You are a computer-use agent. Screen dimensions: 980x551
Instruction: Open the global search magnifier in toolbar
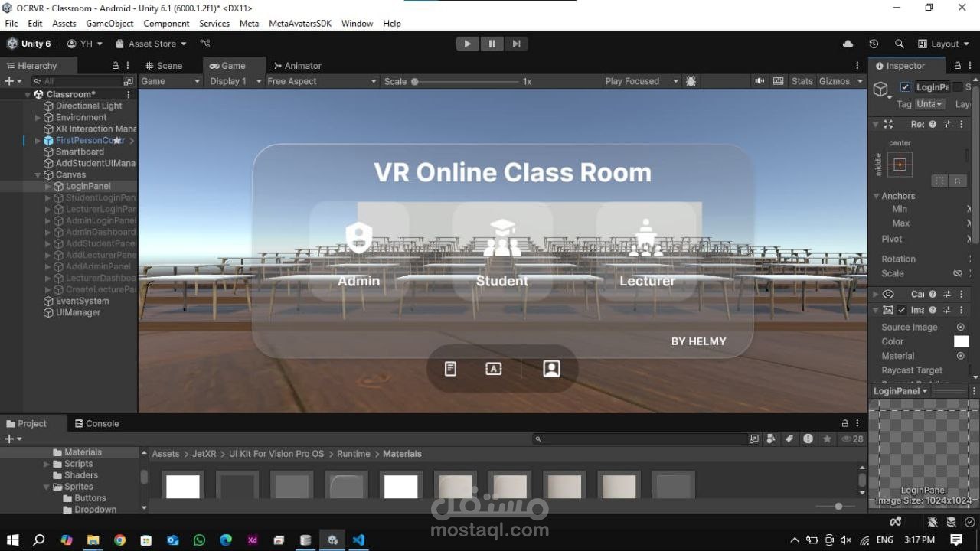tap(900, 44)
